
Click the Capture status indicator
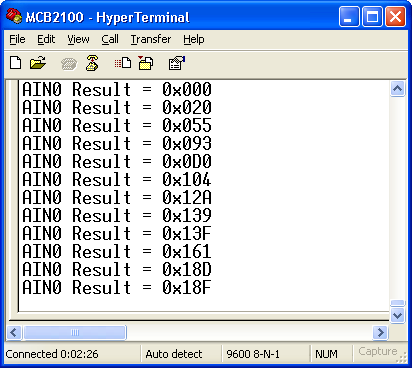tap(378, 351)
